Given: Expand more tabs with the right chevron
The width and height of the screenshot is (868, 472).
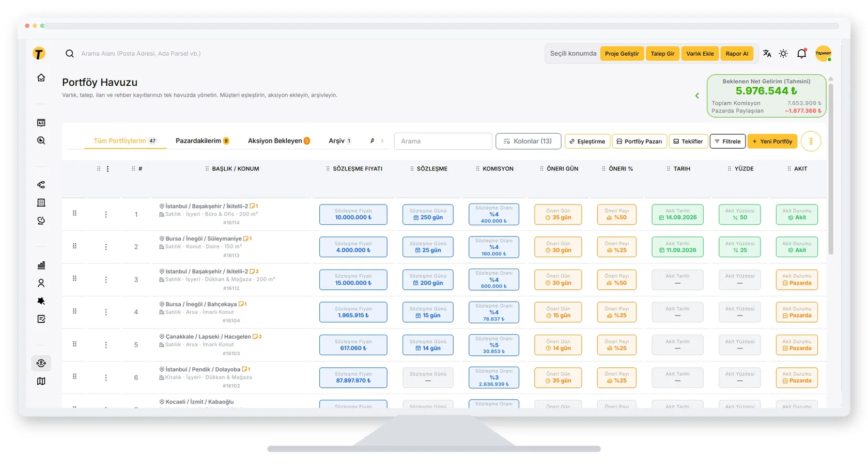Looking at the screenshot, I should (x=382, y=141).
